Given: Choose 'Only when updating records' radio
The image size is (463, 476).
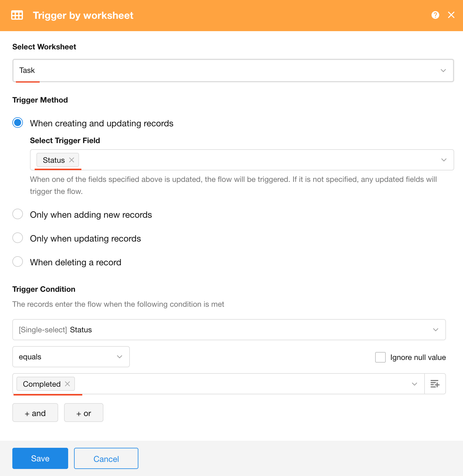Looking at the screenshot, I should point(18,238).
